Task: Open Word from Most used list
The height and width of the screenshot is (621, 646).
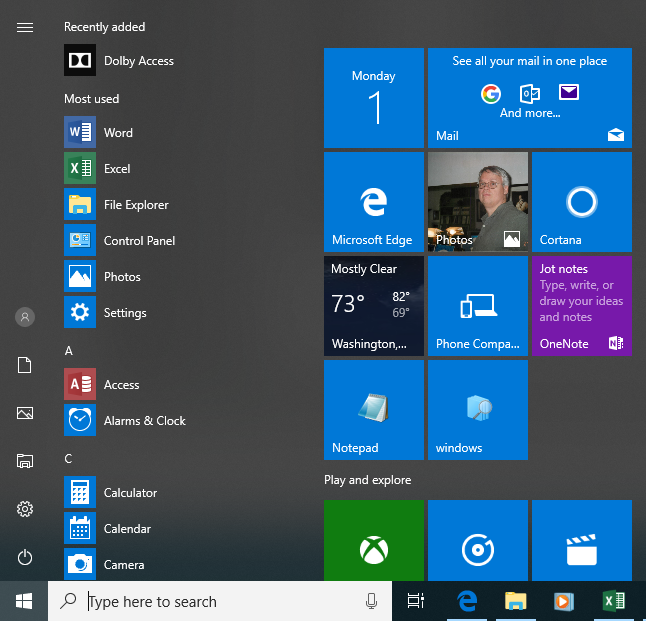Action: (x=99, y=132)
